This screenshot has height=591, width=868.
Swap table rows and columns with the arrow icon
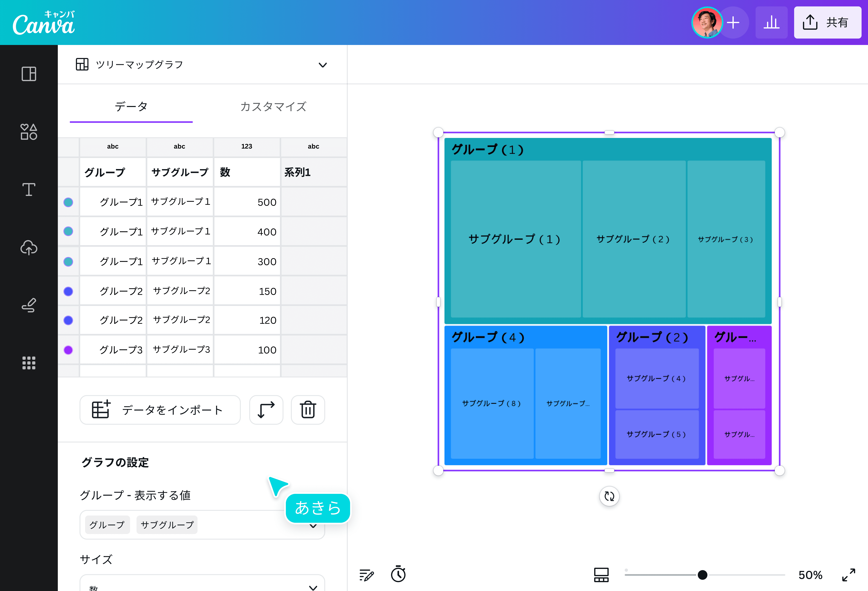click(266, 410)
